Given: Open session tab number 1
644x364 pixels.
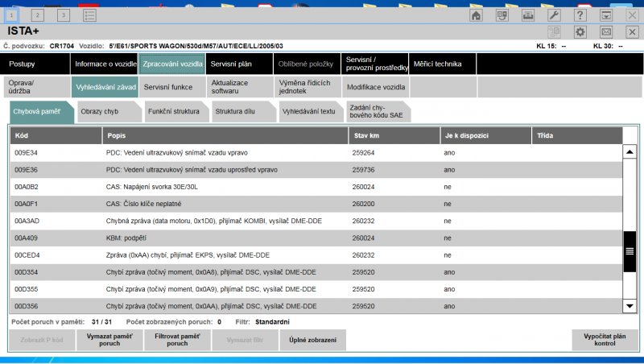Looking at the screenshot, I should [x=11, y=15].
